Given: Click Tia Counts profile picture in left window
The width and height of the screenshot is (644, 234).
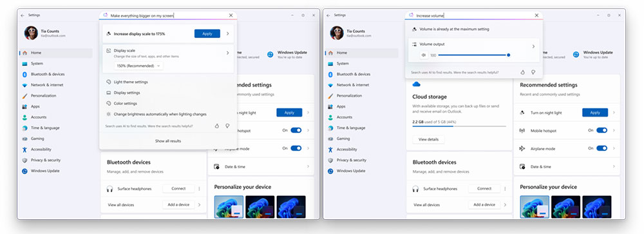Looking at the screenshot, I should pos(31,33).
